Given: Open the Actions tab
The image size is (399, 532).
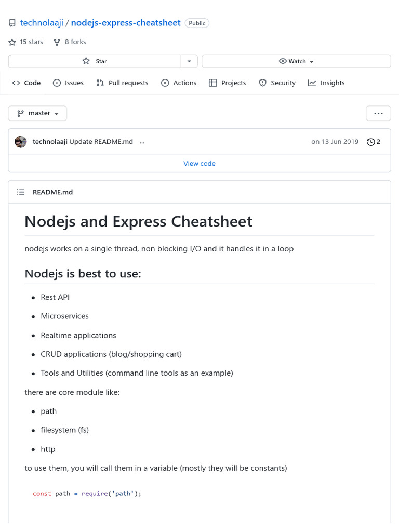Looking at the screenshot, I should point(179,83).
